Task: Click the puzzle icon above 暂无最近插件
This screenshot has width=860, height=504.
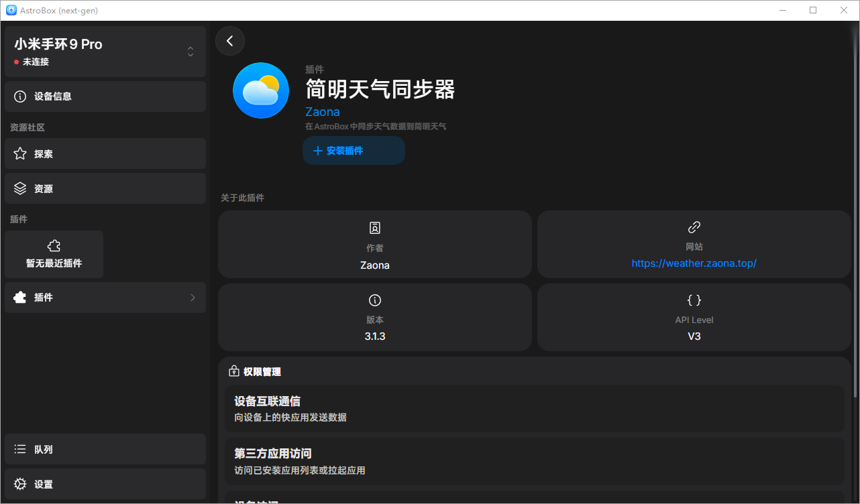Action: [x=54, y=246]
